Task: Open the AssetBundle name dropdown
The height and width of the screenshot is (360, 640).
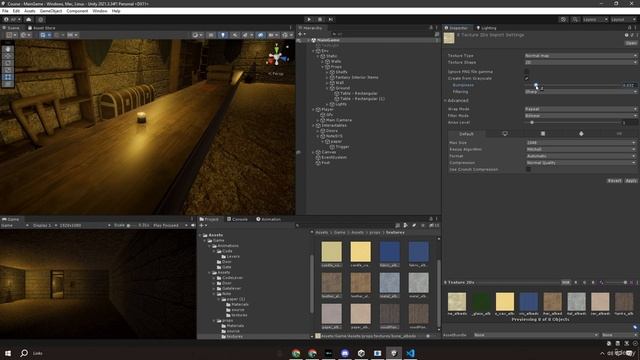Action: [536, 335]
